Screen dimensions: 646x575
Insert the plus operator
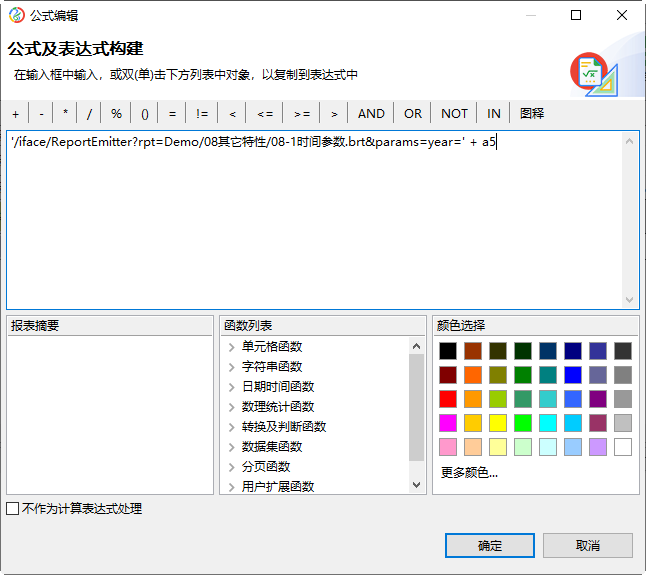pos(15,114)
